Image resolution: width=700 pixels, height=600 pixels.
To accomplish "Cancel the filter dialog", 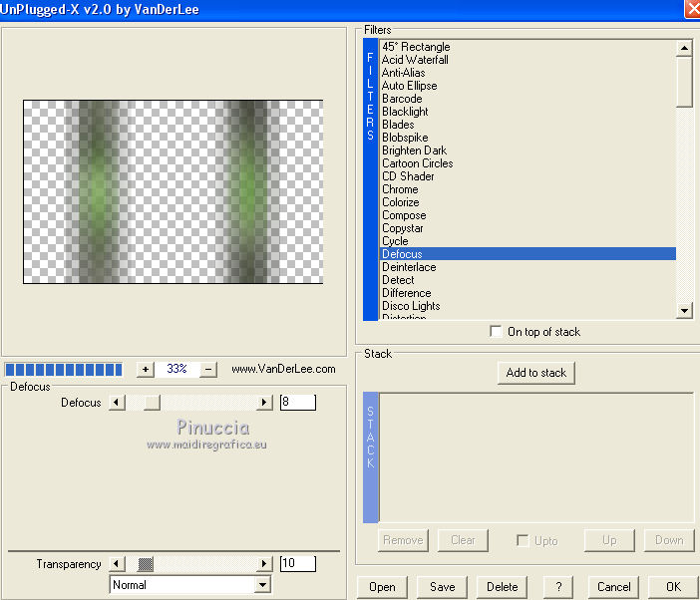I will (x=614, y=587).
